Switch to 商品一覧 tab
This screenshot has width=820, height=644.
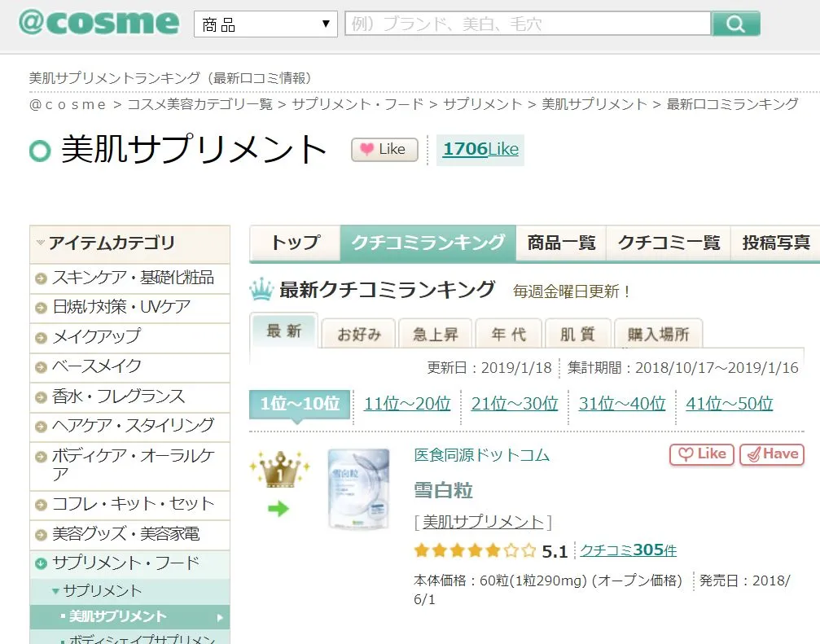(x=561, y=243)
